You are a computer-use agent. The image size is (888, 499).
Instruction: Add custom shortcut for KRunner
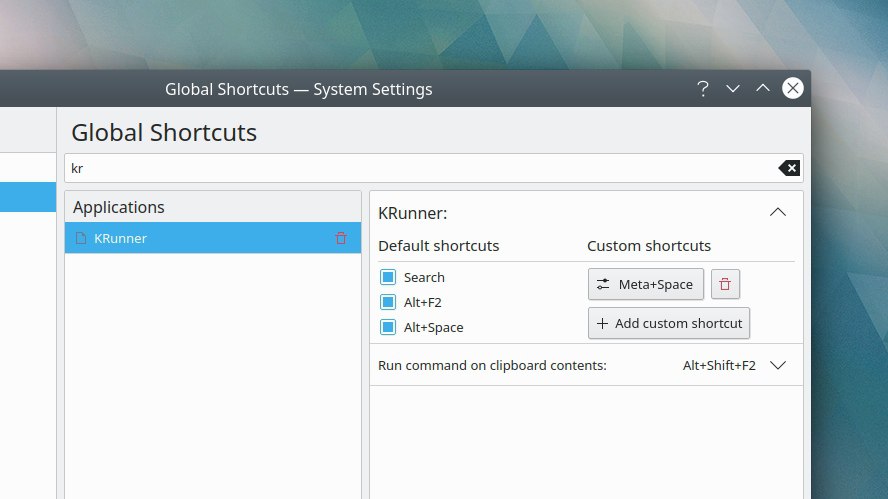pos(669,323)
